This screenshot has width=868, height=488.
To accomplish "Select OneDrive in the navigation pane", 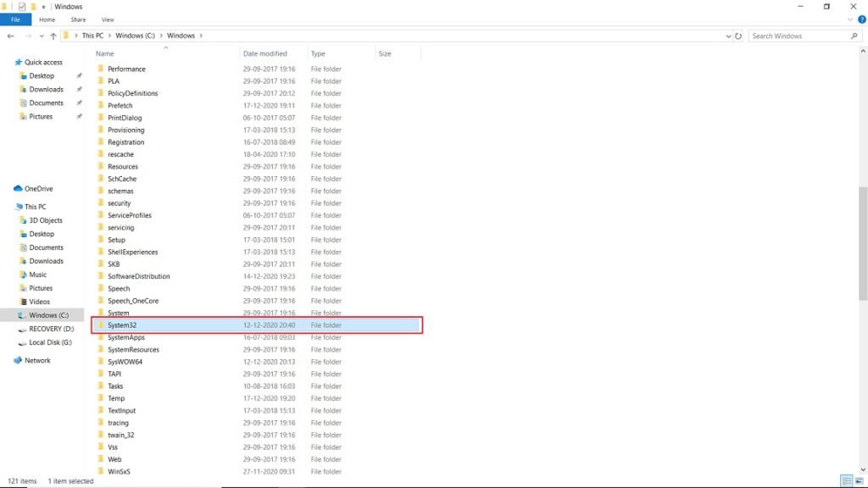I will click(38, 189).
